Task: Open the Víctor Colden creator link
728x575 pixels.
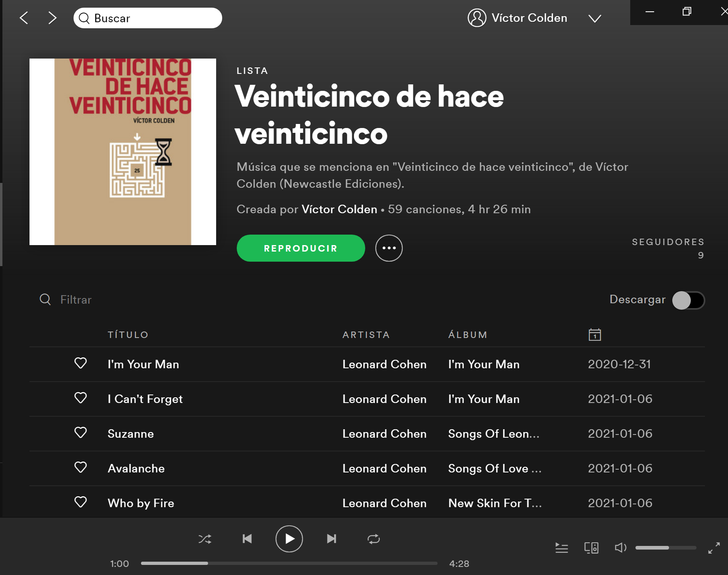Action: click(339, 209)
